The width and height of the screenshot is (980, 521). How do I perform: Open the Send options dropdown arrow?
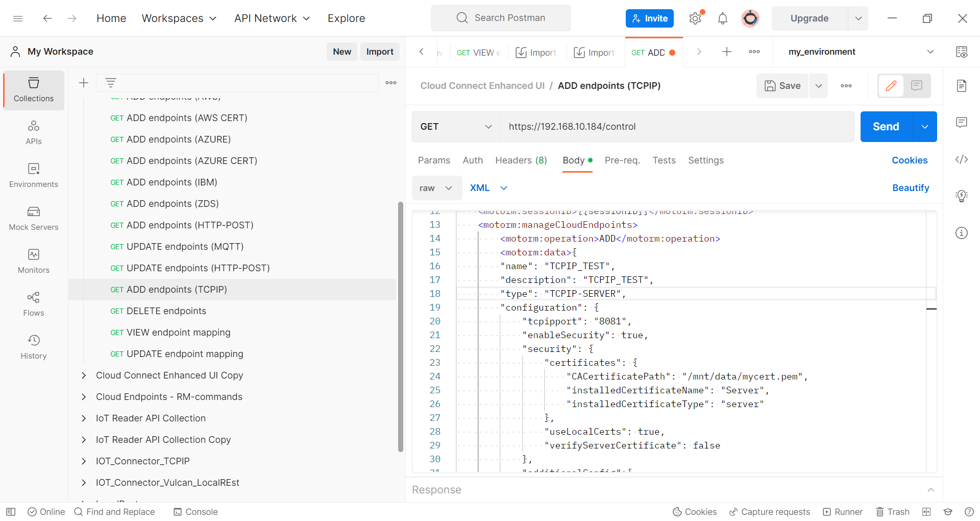pyautogui.click(x=924, y=127)
